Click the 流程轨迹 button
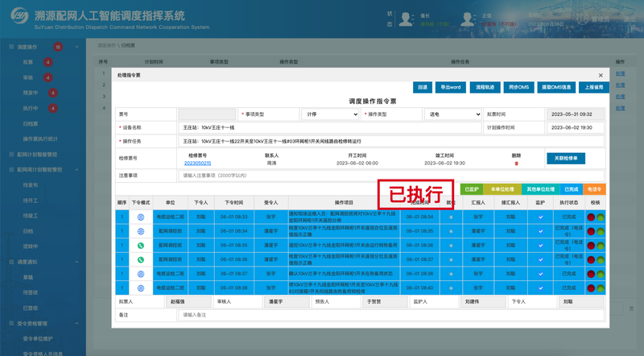Image resolution: width=644 pixels, height=356 pixels. [485, 87]
